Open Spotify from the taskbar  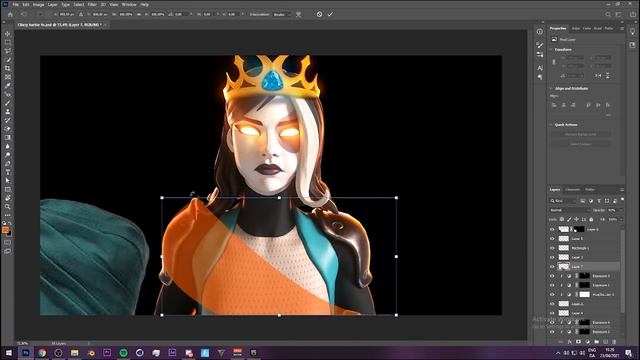point(123,353)
